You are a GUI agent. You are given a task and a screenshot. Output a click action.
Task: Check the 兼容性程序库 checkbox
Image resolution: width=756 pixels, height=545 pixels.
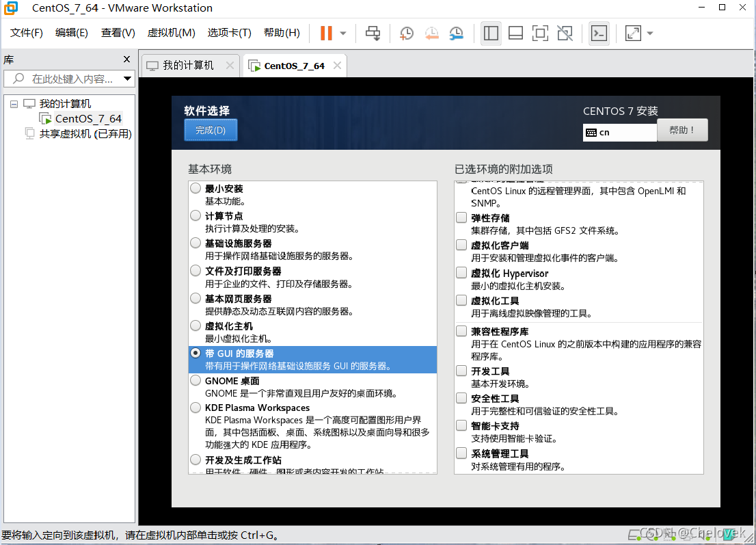pyautogui.click(x=461, y=331)
